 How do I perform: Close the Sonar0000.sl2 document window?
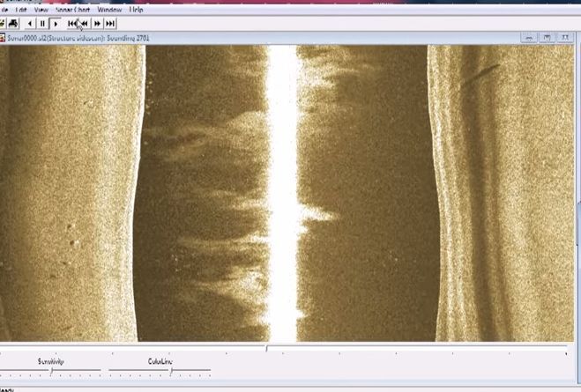(x=566, y=38)
